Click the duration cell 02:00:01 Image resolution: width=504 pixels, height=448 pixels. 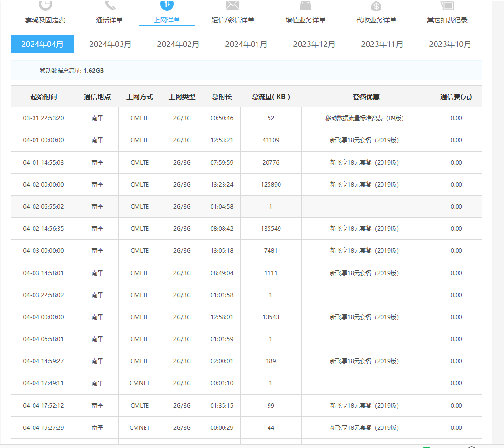[222, 361]
